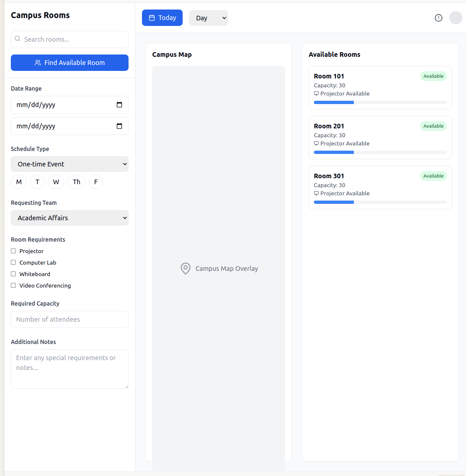466x476 pixels.
Task: Click projector icon in Room 101 card
Action: click(316, 94)
